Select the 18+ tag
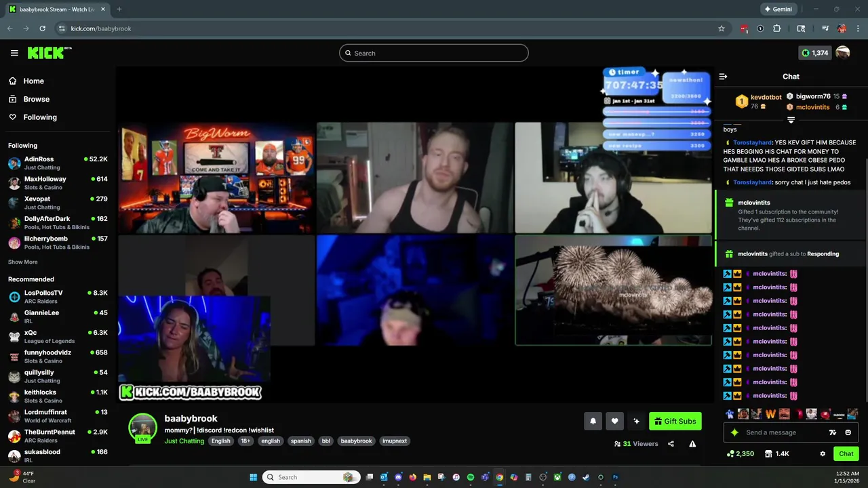 245,441
